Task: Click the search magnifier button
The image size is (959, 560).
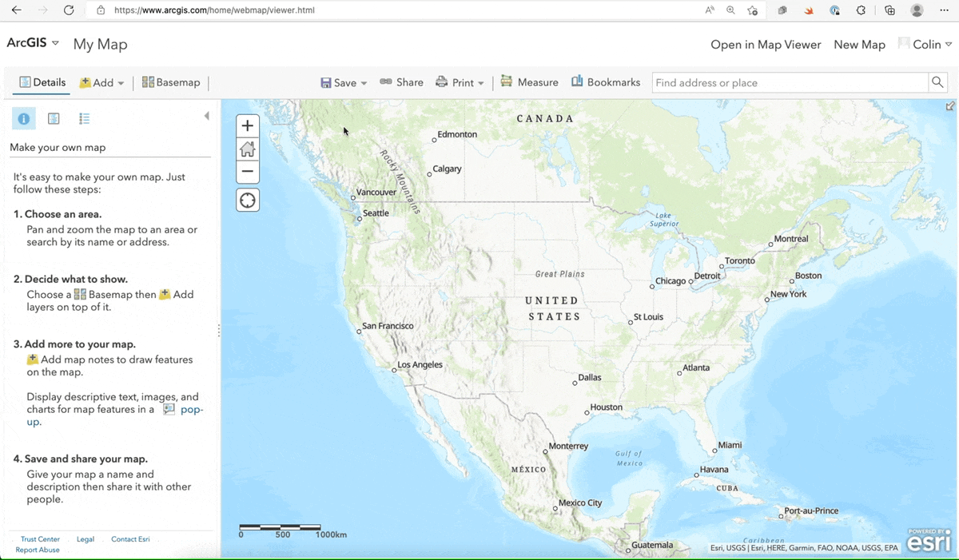Action: [x=938, y=82]
